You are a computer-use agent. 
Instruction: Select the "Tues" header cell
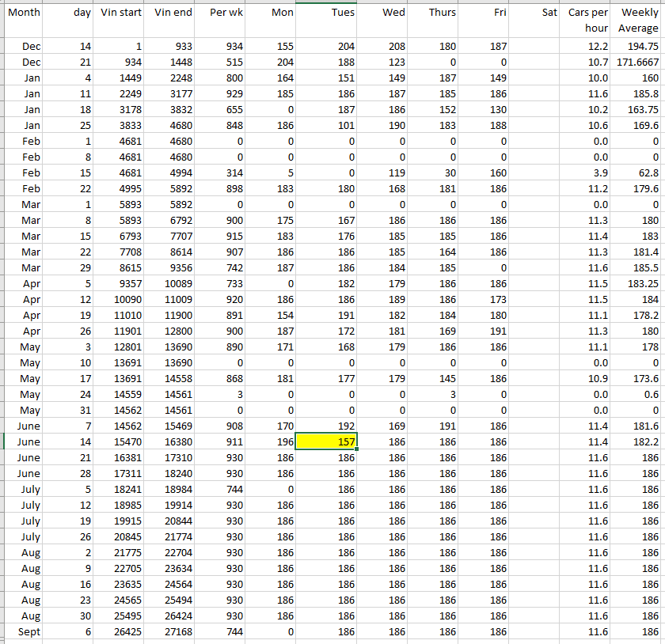pos(326,13)
